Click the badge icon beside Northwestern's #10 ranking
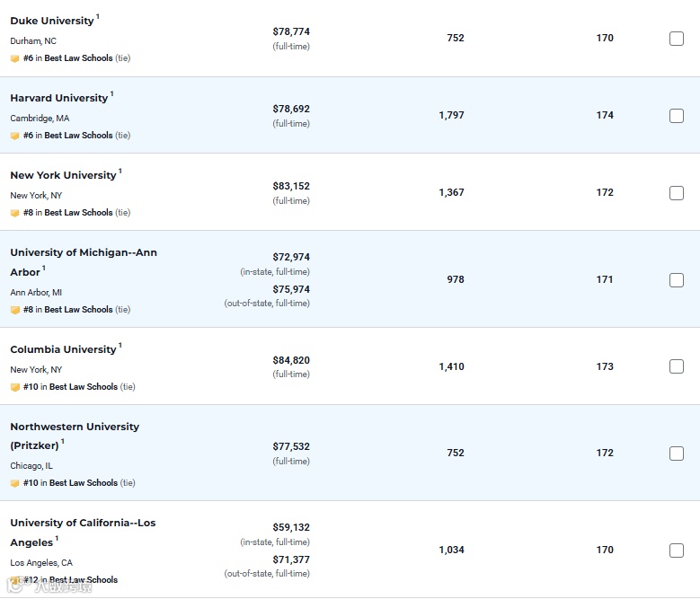Screen dimensions: 700x599 [14, 483]
